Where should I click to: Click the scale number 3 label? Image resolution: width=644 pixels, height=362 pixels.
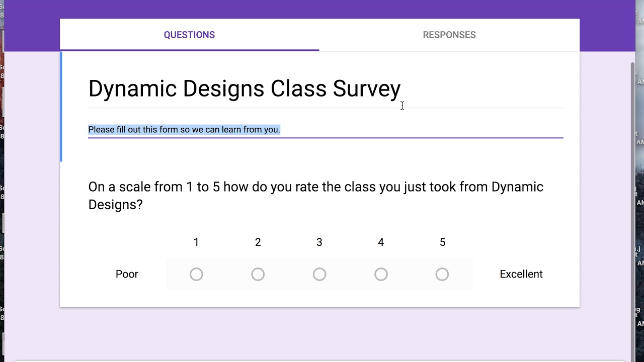click(319, 242)
